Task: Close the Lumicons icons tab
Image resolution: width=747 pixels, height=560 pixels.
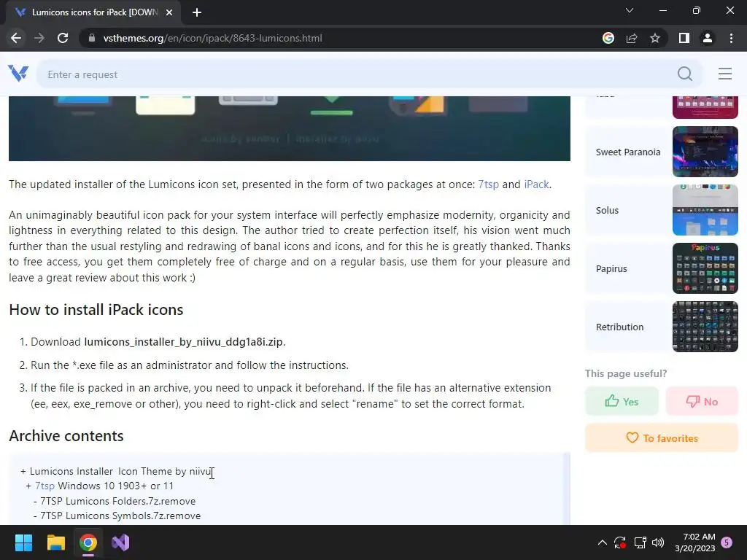Action: [x=169, y=12]
